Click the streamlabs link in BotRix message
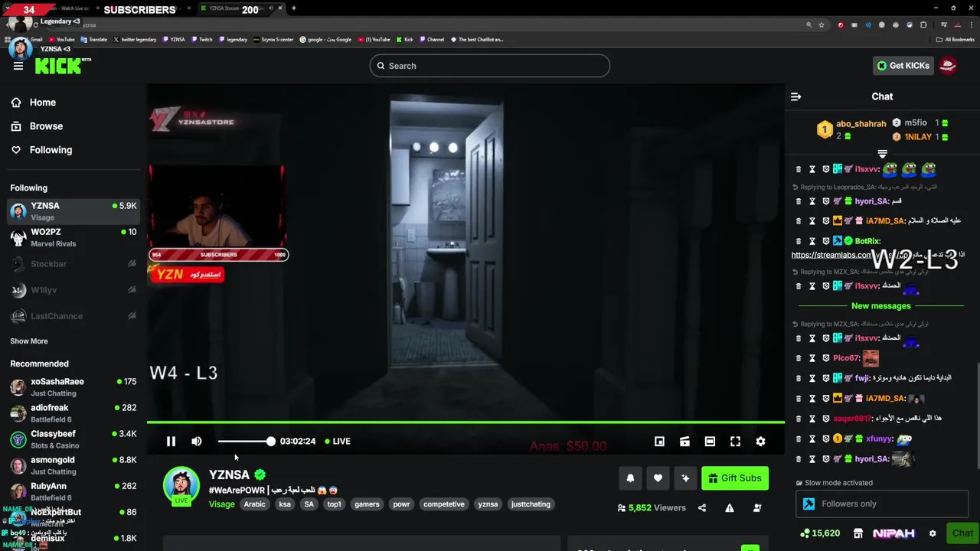This screenshot has width=980, height=551. click(x=831, y=255)
